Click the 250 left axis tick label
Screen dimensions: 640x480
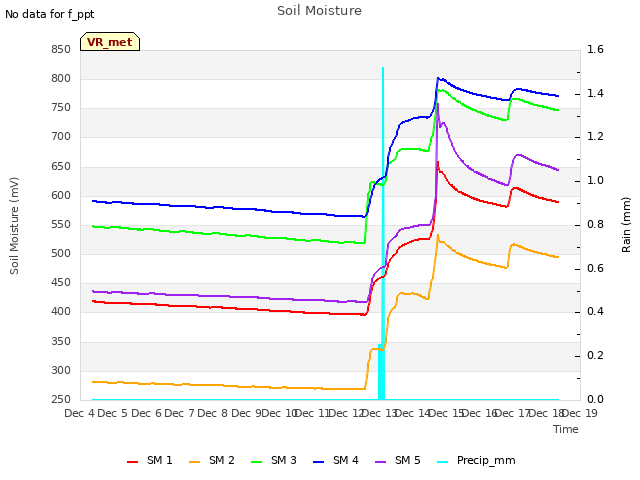[61, 399]
